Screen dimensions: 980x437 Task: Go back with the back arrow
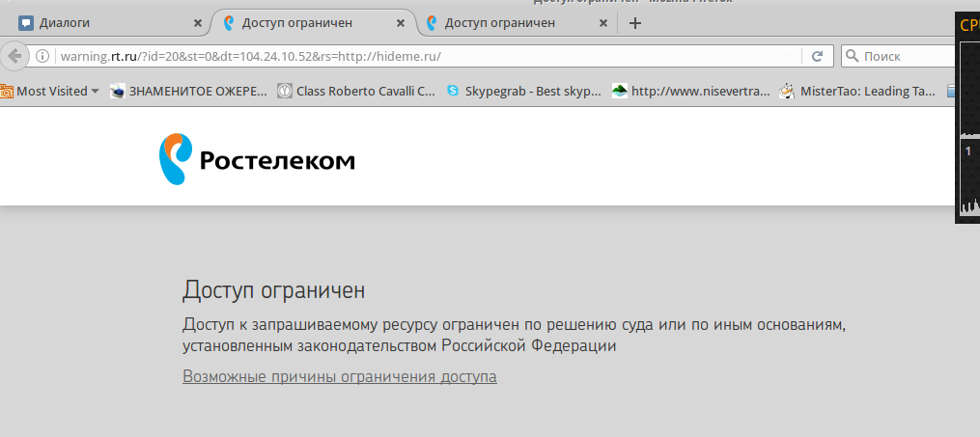tap(14, 56)
